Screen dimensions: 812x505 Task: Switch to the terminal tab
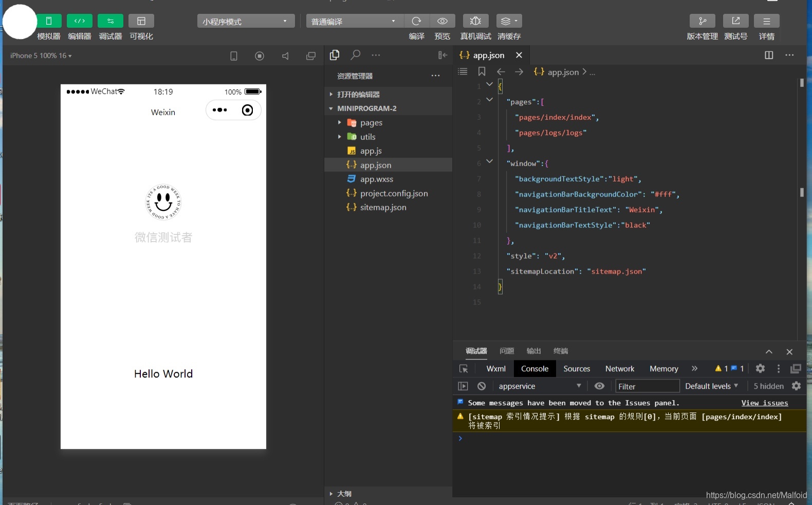[x=561, y=351]
